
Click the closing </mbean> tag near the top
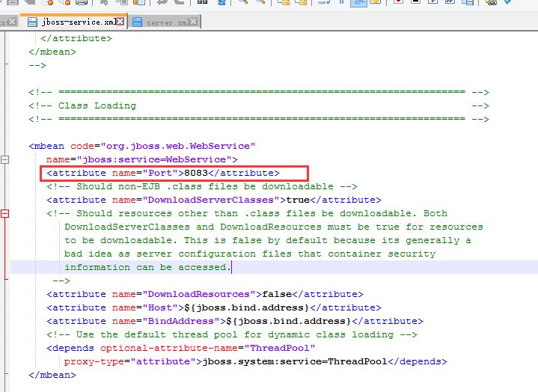click(x=52, y=52)
